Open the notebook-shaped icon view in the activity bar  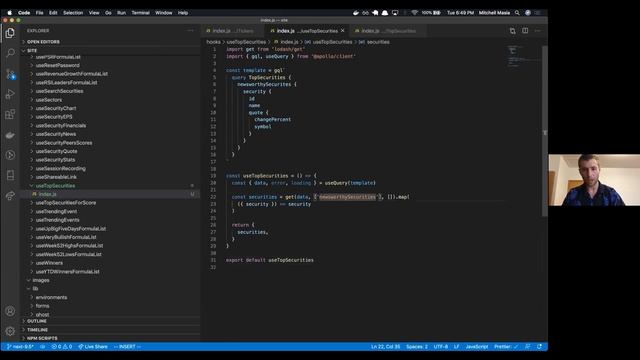point(10,175)
